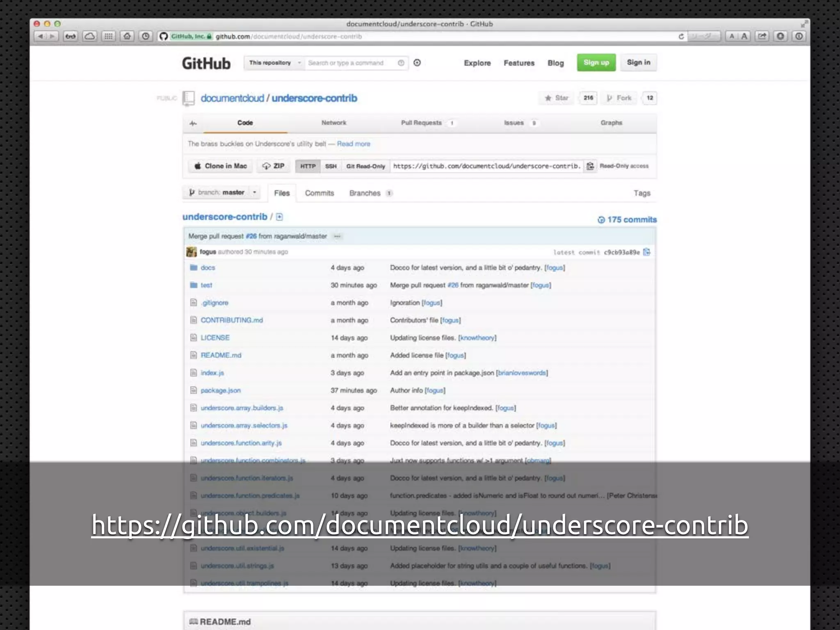This screenshot has height=630, width=840.
Task: Open the Tags tab
Action: click(x=642, y=193)
